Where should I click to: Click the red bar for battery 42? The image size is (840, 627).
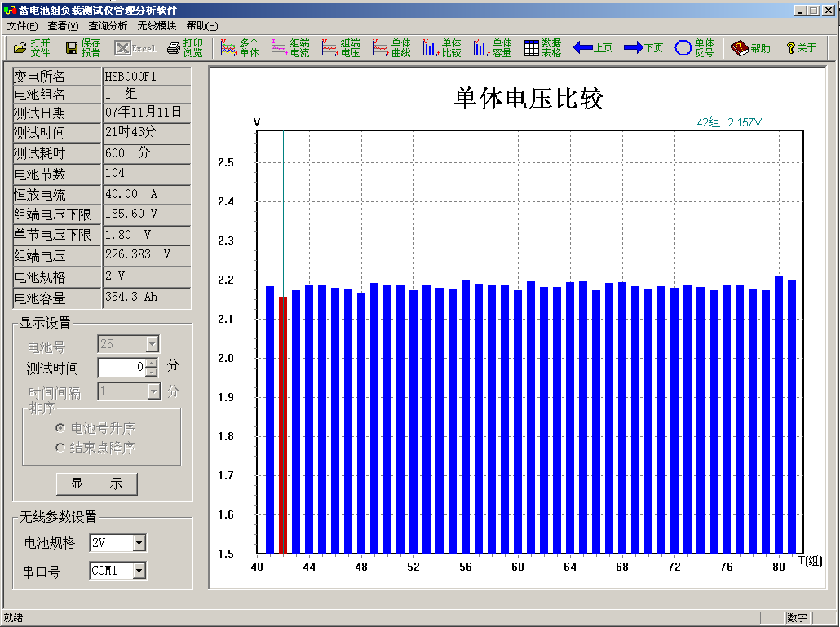pos(283,424)
